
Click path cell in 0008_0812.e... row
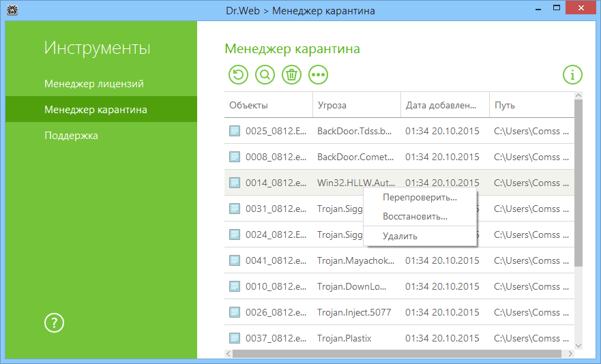point(531,157)
